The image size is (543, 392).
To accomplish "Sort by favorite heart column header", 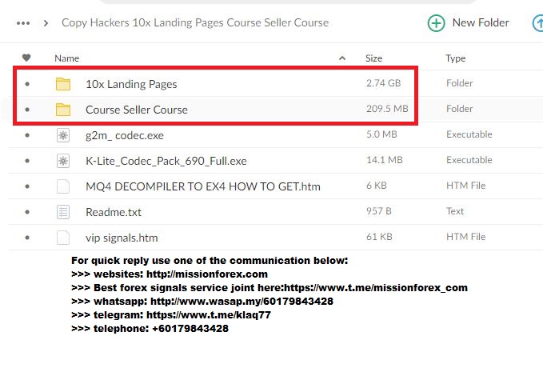I will [26, 58].
